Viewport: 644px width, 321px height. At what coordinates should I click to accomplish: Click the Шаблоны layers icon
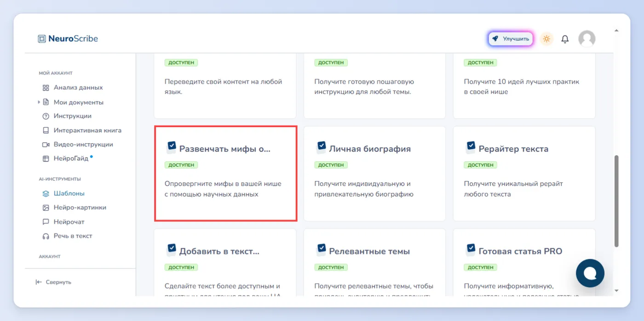[x=46, y=193]
